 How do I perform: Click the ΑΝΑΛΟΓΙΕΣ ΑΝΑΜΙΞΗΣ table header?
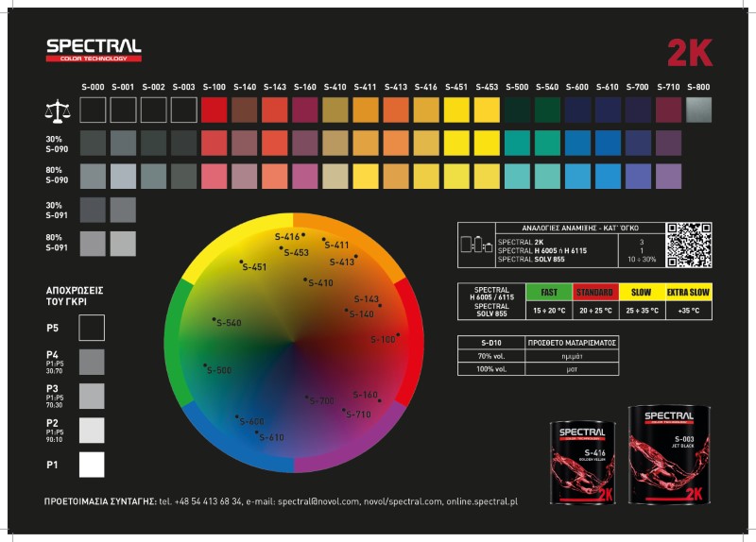(x=580, y=229)
